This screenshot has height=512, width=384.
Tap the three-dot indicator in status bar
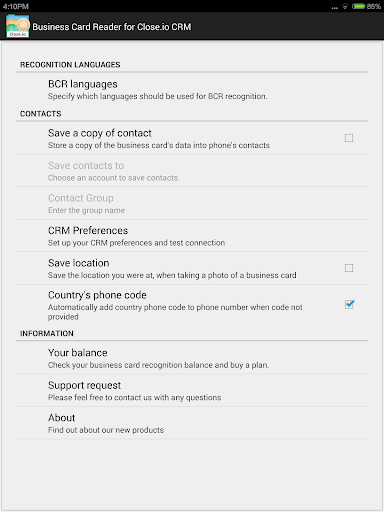pyautogui.click(x=335, y=8)
